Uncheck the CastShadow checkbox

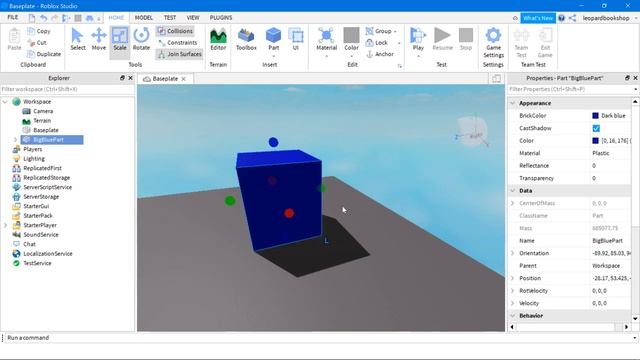coord(596,128)
